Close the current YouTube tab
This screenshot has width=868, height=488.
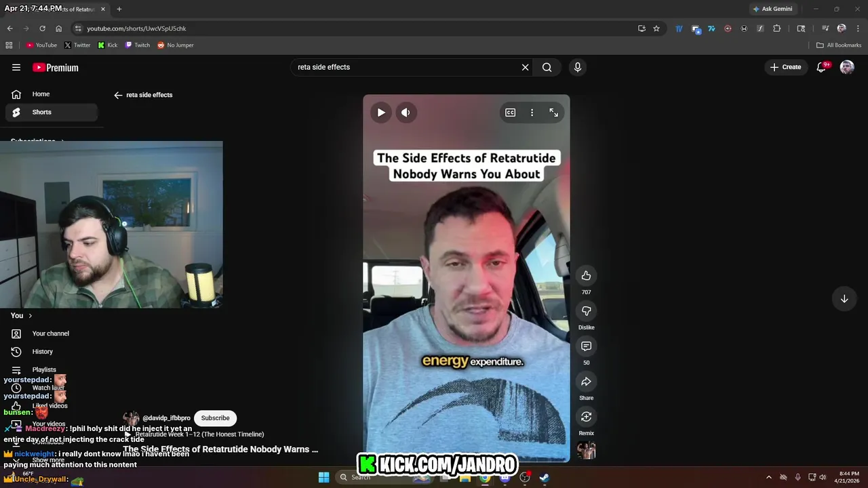pos(103,9)
